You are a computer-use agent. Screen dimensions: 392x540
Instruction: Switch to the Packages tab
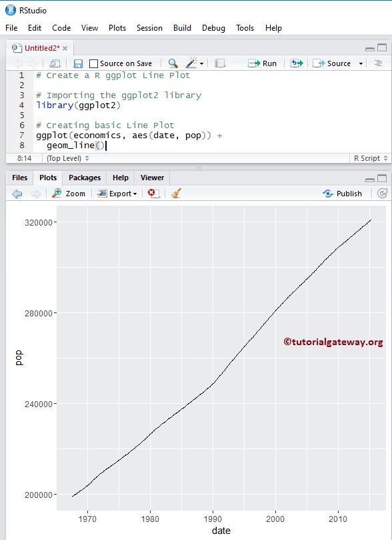(85, 178)
